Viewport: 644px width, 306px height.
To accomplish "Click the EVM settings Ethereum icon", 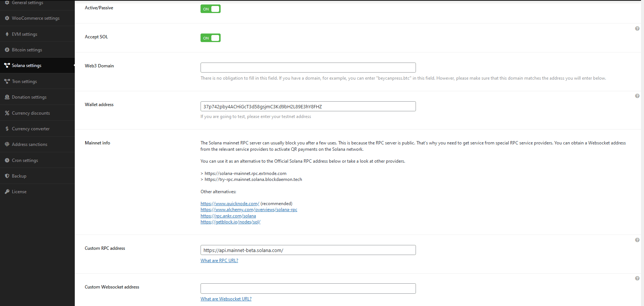I will pos(7,34).
